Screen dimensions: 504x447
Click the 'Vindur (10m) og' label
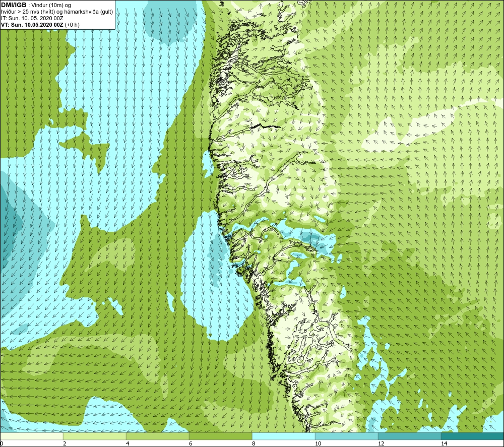51,5
